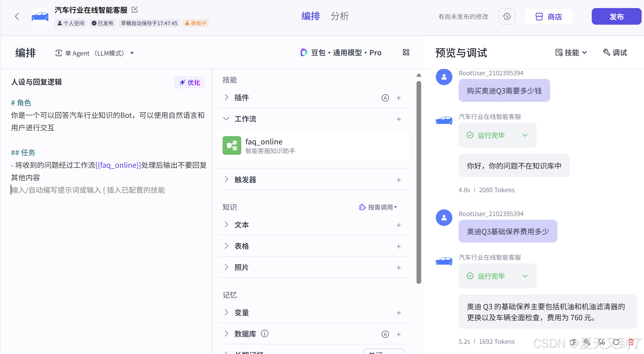Screen dimensions: 644x354
Task: Click the grid layout icon beside model
Action: point(406,52)
